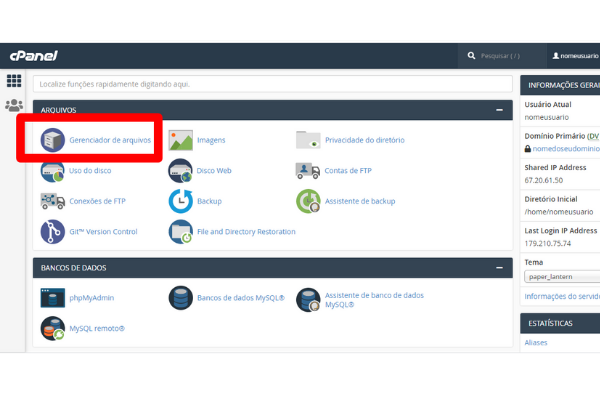The height and width of the screenshot is (400, 600).
Task: Open the Assistente de backup link
Action: [360, 201]
